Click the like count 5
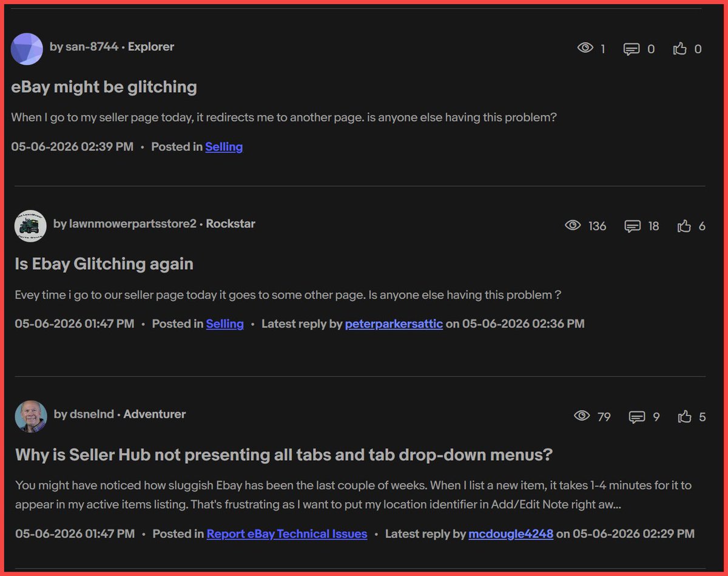728x576 pixels. pyautogui.click(x=703, y=417)
